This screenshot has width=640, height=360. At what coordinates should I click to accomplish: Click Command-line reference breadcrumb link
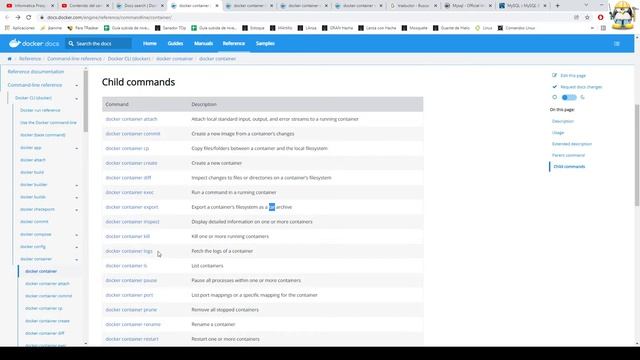click(x=74, y=59)
